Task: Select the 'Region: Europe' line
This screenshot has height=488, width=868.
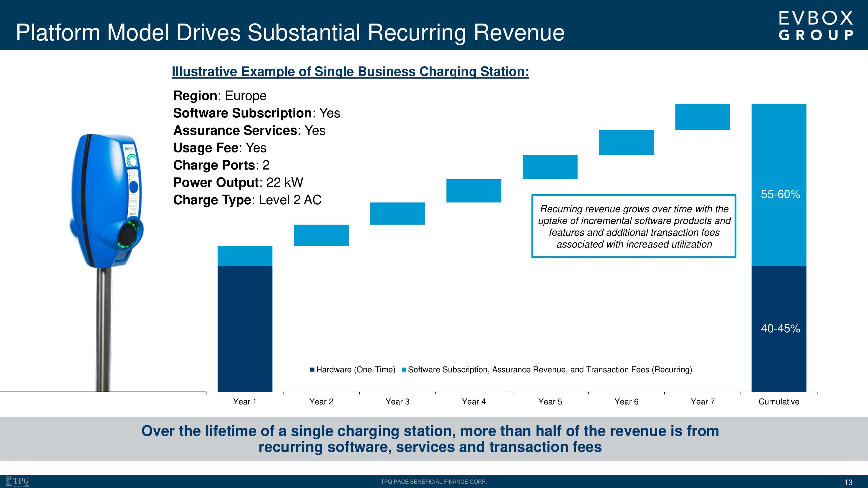Action: point(220,96)
